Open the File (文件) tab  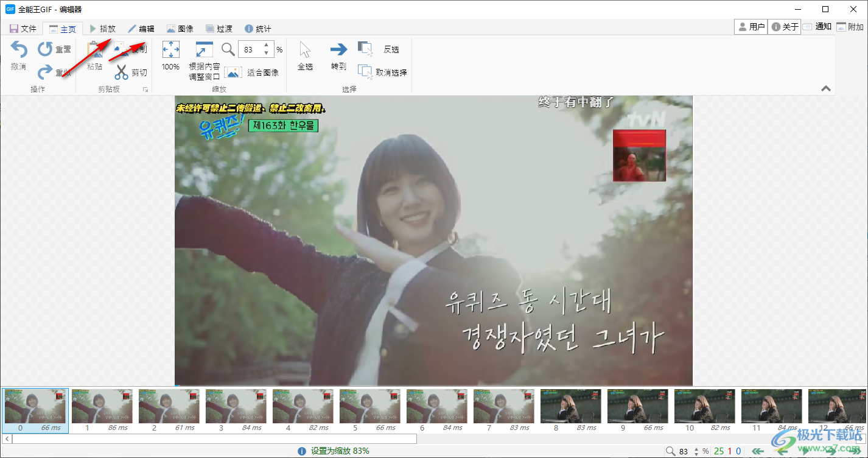pyautogui.click(x=23, y=29)
